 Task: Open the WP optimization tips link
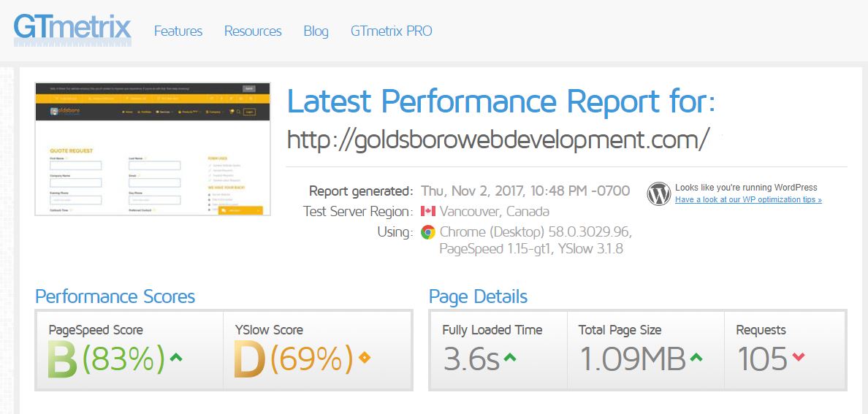click(x=748, y=199)
